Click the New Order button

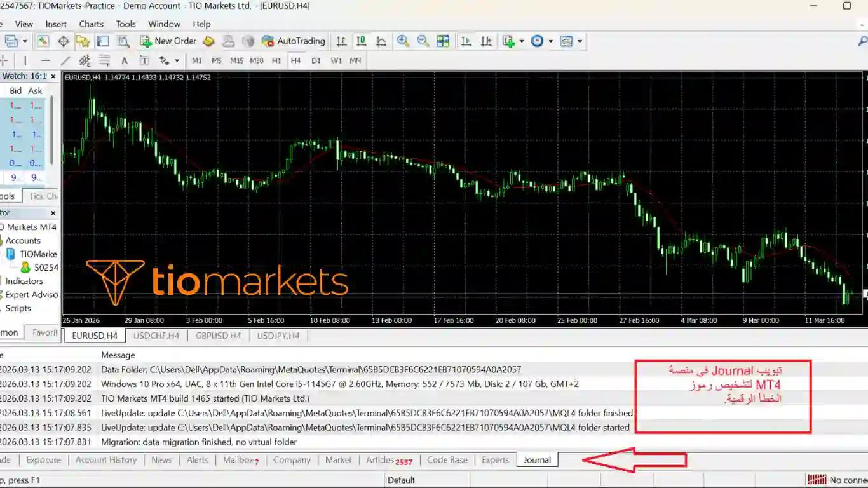tap(168, 41)
